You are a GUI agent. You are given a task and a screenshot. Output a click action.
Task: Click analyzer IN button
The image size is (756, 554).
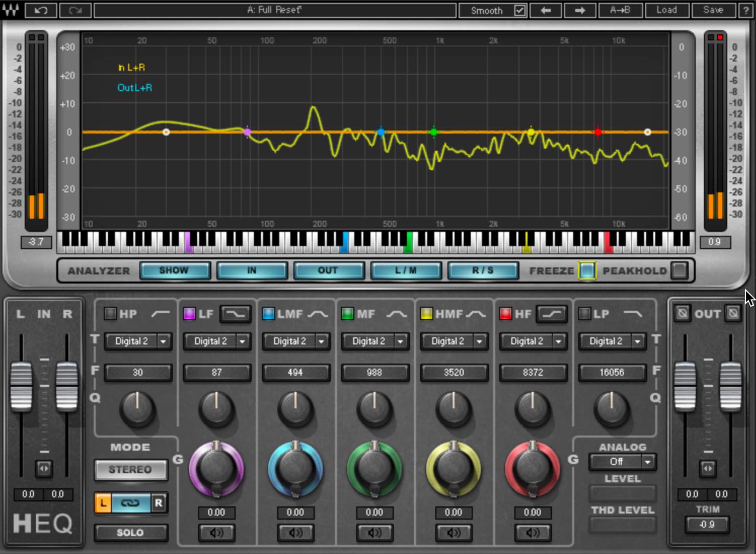252,270
